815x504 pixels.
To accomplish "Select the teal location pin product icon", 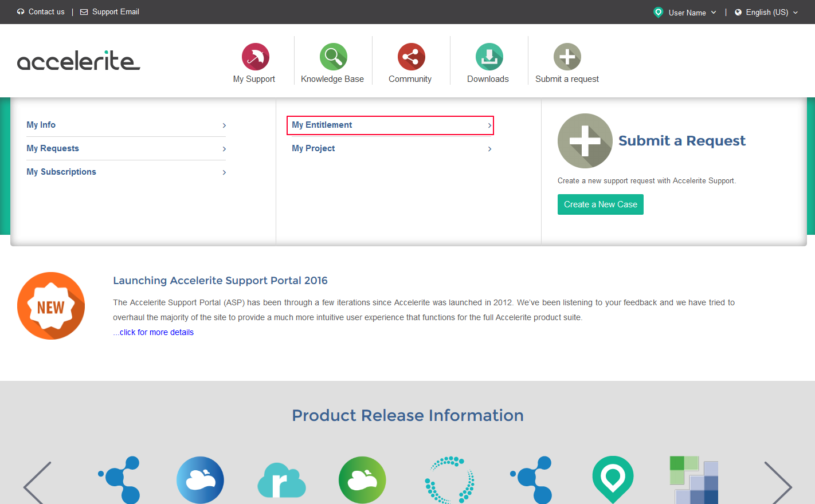I will pos(613,480).
